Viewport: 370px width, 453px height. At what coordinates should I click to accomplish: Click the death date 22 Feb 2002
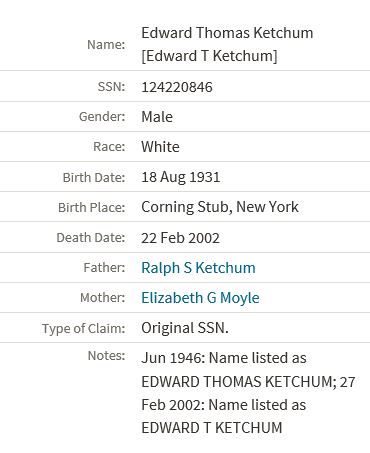pyautogui.click(x=180, y=238)
